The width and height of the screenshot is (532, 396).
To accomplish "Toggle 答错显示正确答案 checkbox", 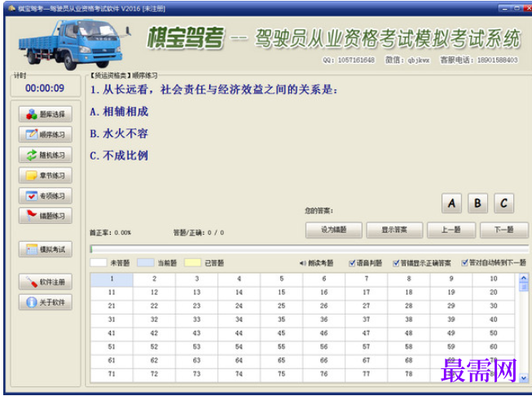I will 396,263.
